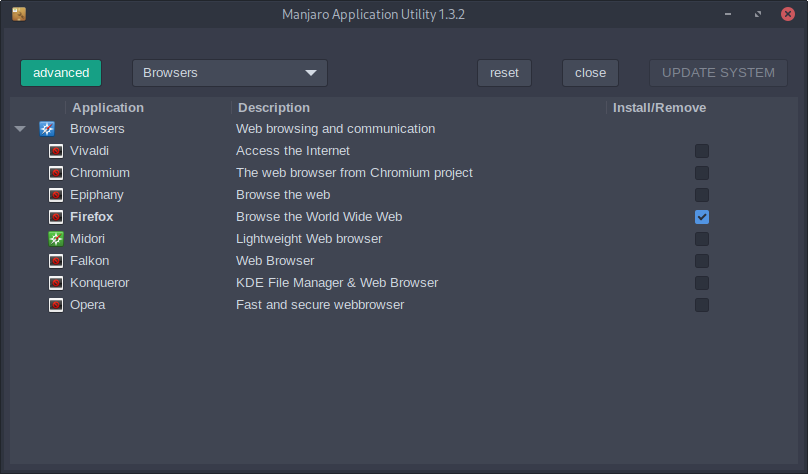
Task: Check the Epiphany install checkbox
Action: coord(701,195)
